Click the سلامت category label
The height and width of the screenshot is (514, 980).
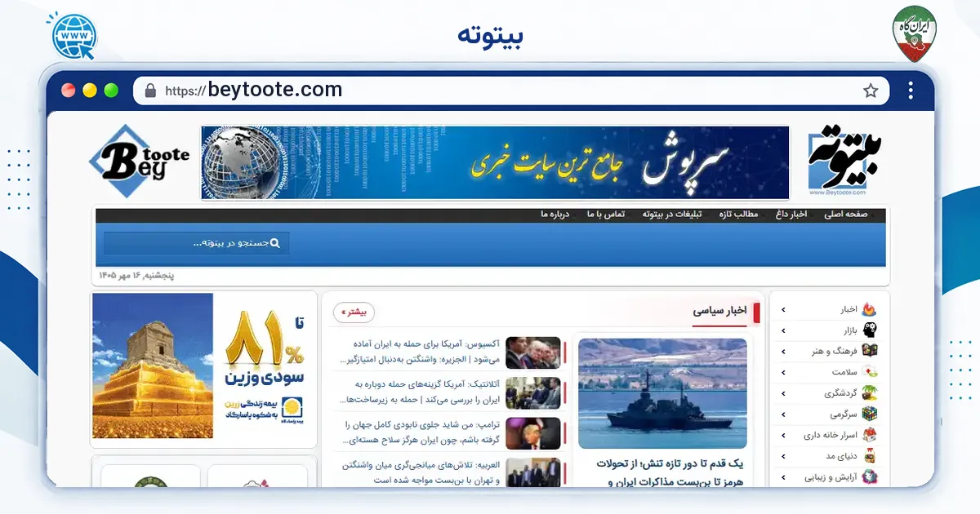pyautogui.click(x=843, y=373)
